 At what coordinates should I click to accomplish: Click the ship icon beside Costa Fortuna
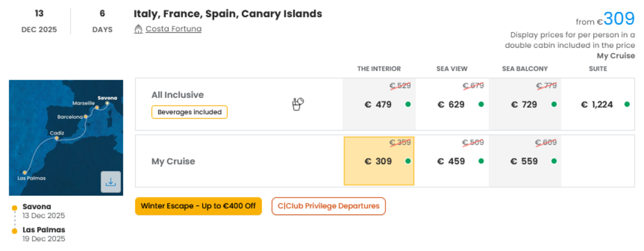coord(138,29)
